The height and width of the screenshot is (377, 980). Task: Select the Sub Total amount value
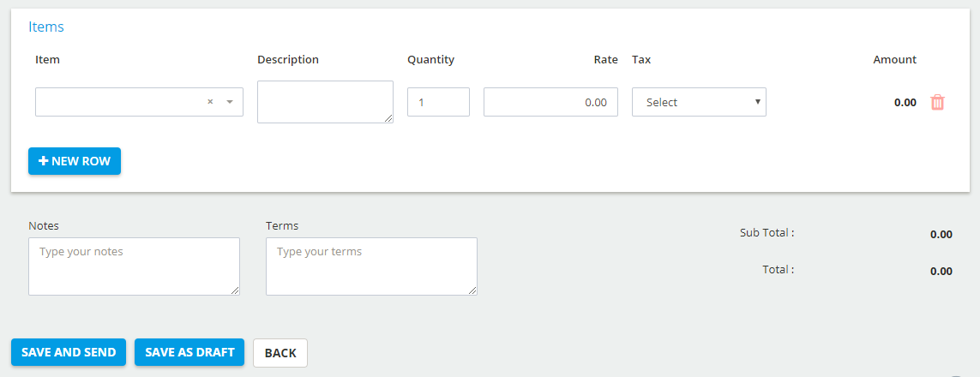click(x=941, y=235)
